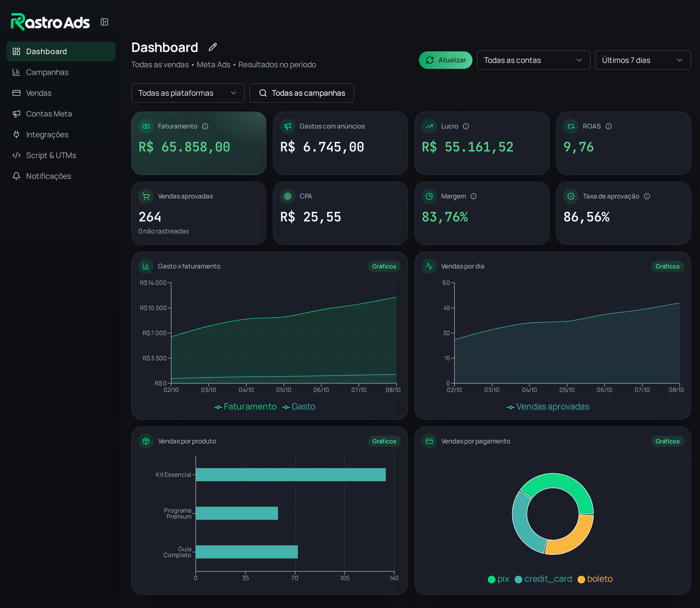Viewport: 700px width, 608px height.
Task: Click the megaphone icon on Gastos com anúncios
Action: [x=288, y=126]
